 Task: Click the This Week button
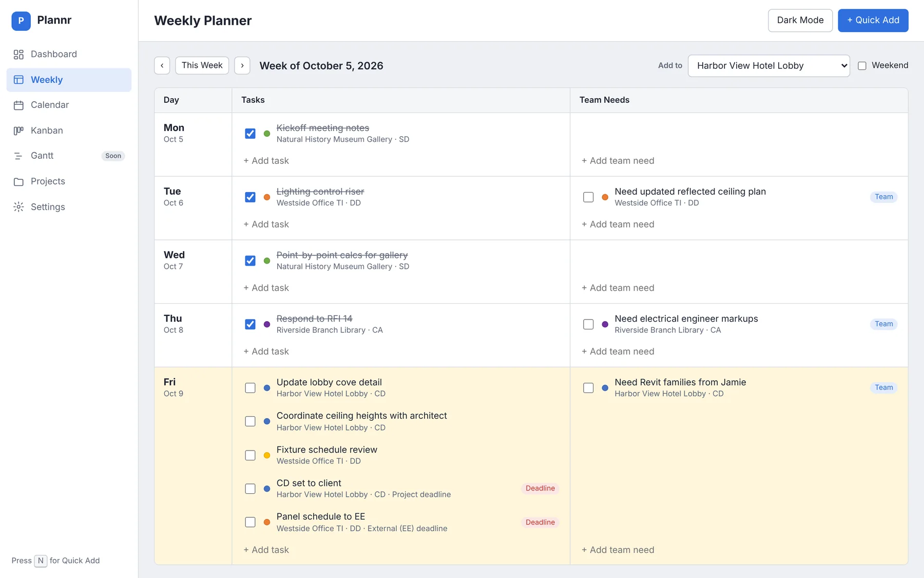point(202,66)
